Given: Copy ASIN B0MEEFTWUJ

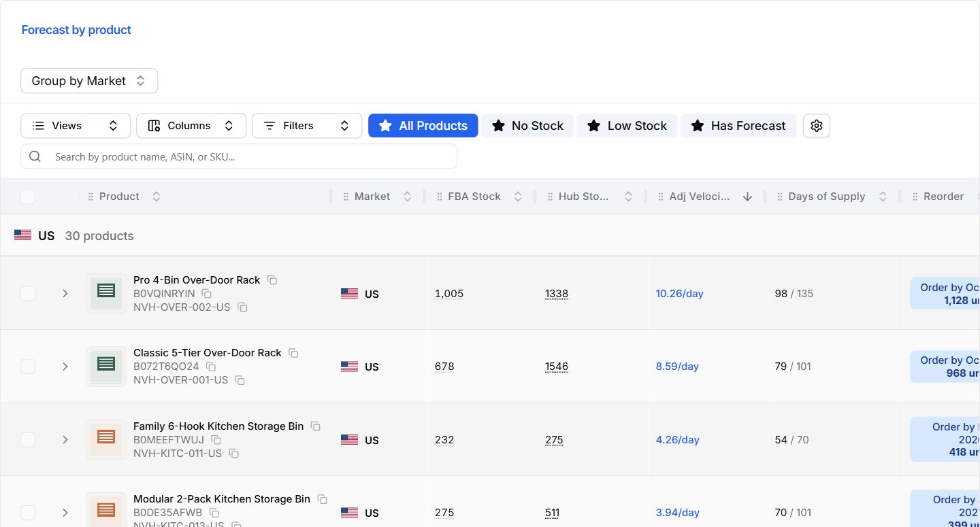Looking at the screenshot, I should 216,440.
